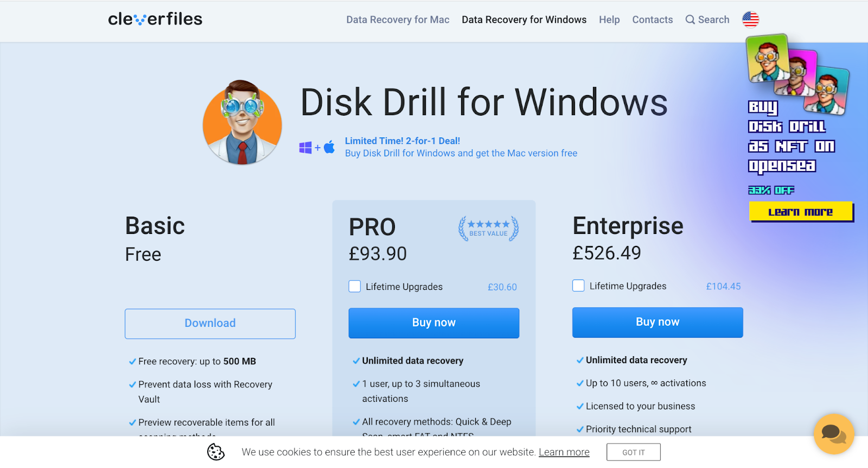Viewport: 868px width, 468px height.
Task: Download the Basic free version
Action: point(210,324)
